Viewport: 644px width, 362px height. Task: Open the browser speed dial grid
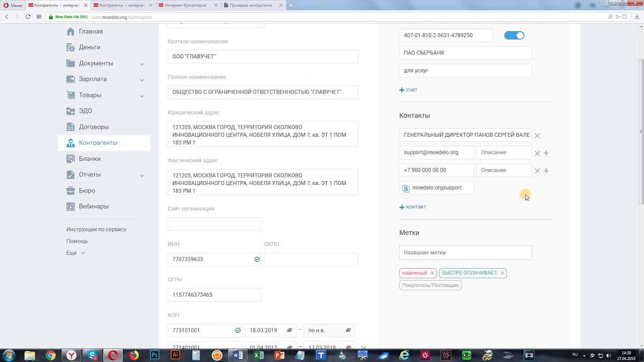coord(39,17)
